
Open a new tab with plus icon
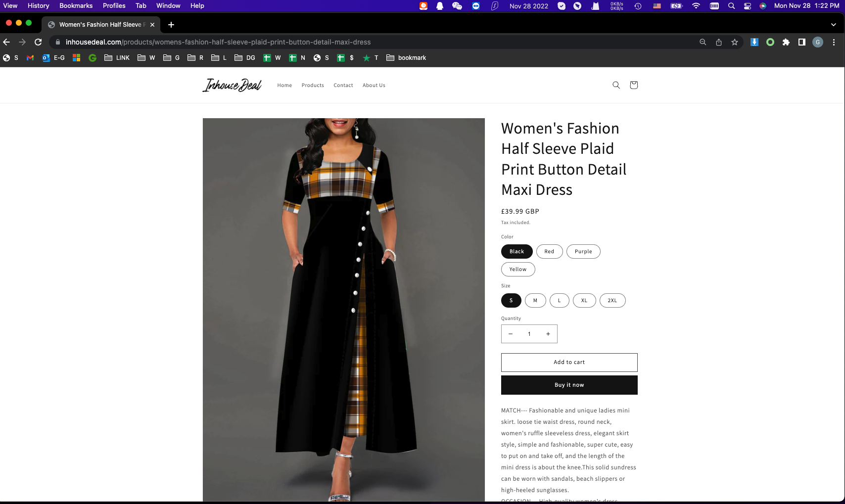click(x=171, y=25)
